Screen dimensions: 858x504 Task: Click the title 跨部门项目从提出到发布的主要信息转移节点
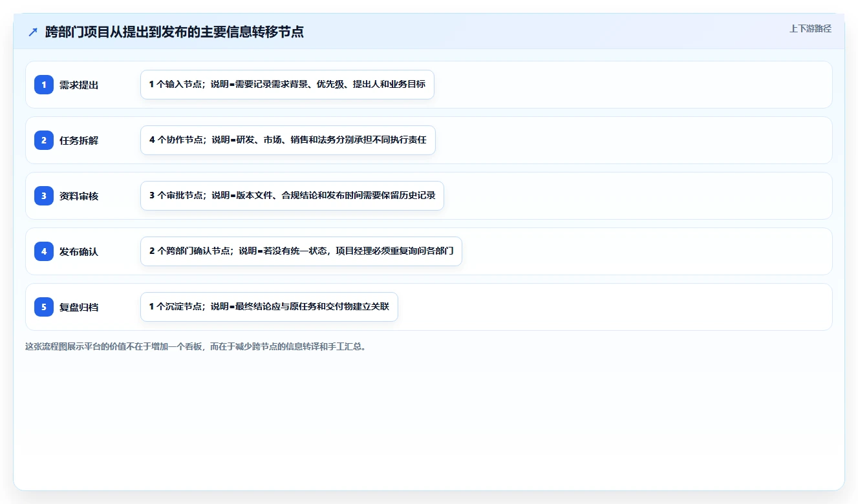click(x=175, y=32)
